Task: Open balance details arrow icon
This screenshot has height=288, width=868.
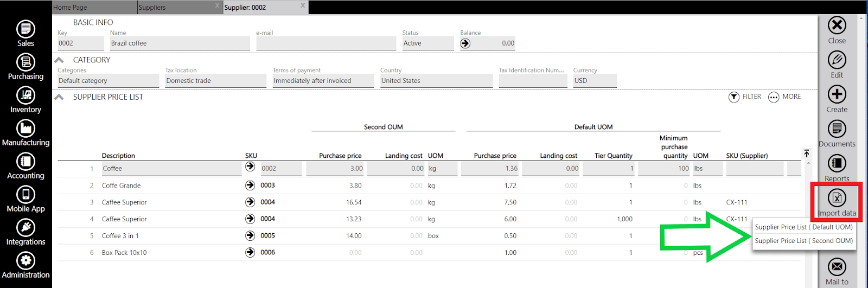Action: click(x=465, y=43)
